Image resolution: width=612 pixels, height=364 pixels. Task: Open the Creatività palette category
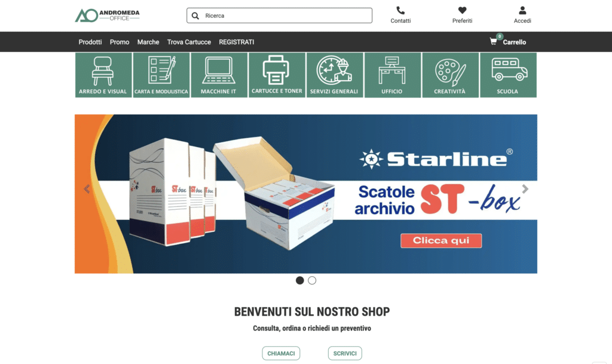pos(451,75)
